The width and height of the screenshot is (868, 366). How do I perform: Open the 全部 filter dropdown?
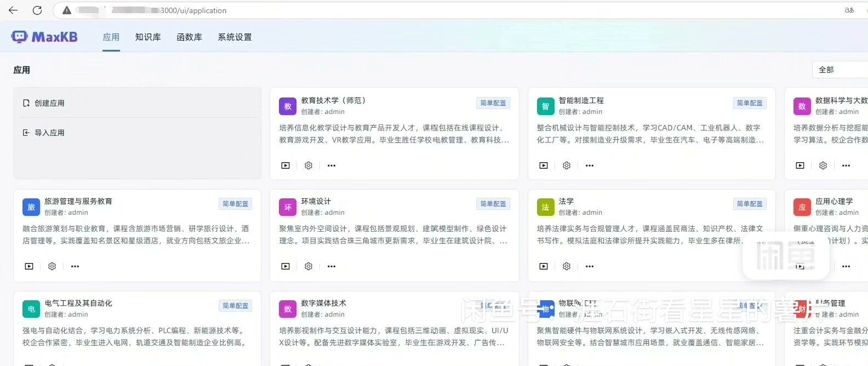840,70
